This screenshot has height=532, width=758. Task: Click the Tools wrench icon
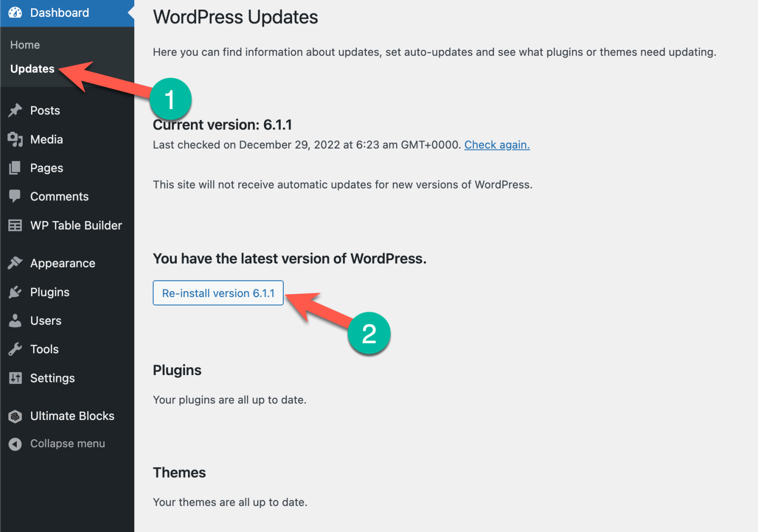(x=15, y=349)
